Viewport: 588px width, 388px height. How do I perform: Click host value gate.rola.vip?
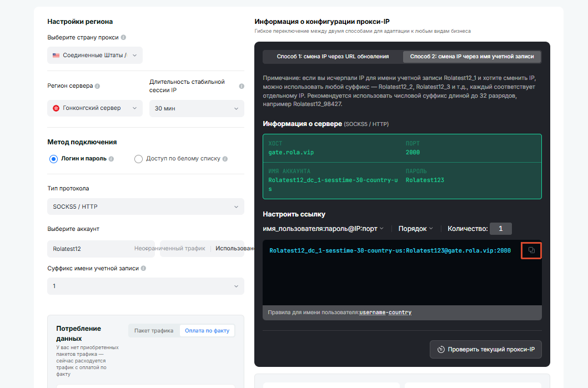click(x=291, y=152)
